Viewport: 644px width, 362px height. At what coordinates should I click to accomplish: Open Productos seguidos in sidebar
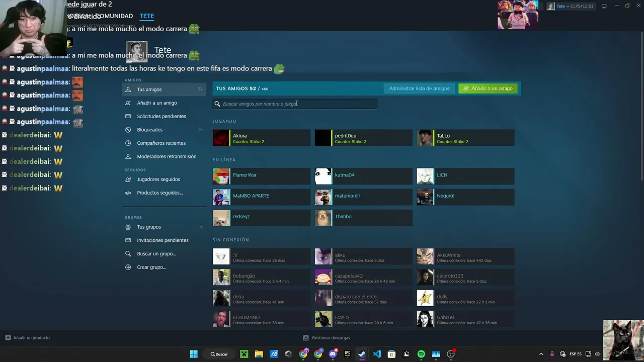[164, 193]
